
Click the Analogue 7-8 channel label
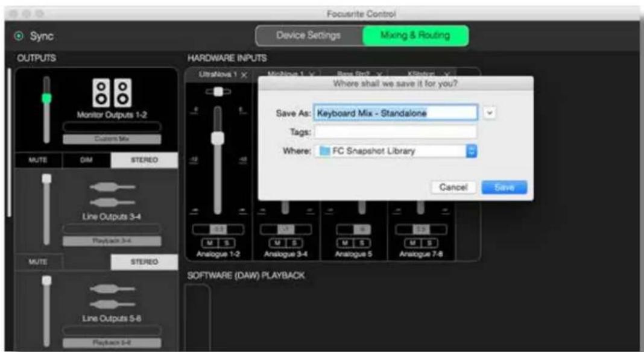[x=421, y=254]
